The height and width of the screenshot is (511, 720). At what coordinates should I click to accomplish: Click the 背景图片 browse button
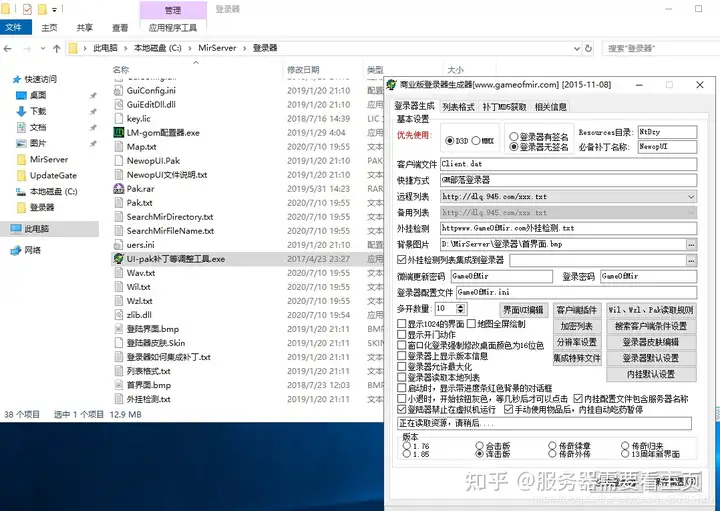(691, 245)
